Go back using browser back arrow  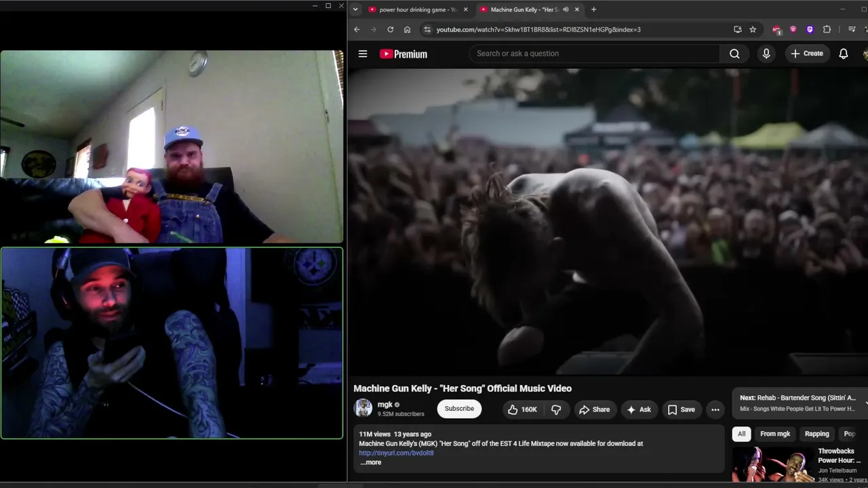point(357,29)
